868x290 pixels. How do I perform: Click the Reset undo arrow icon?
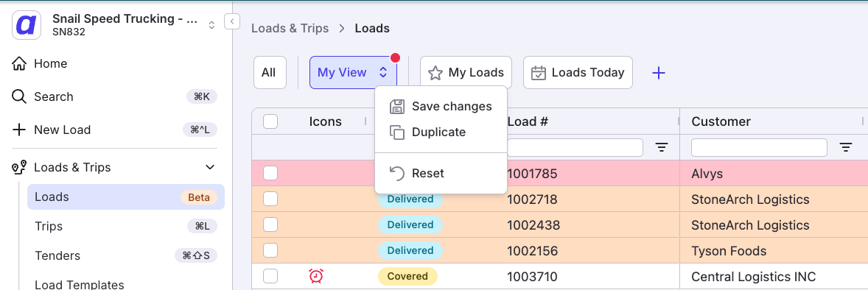[397, 173]
